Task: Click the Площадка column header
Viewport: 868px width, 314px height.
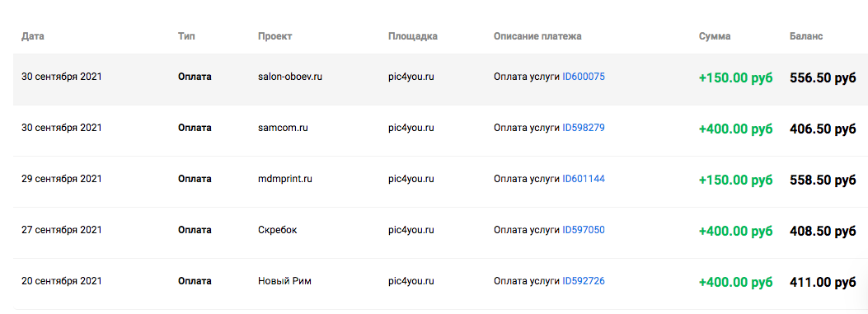Action: (x=413, y=36)
